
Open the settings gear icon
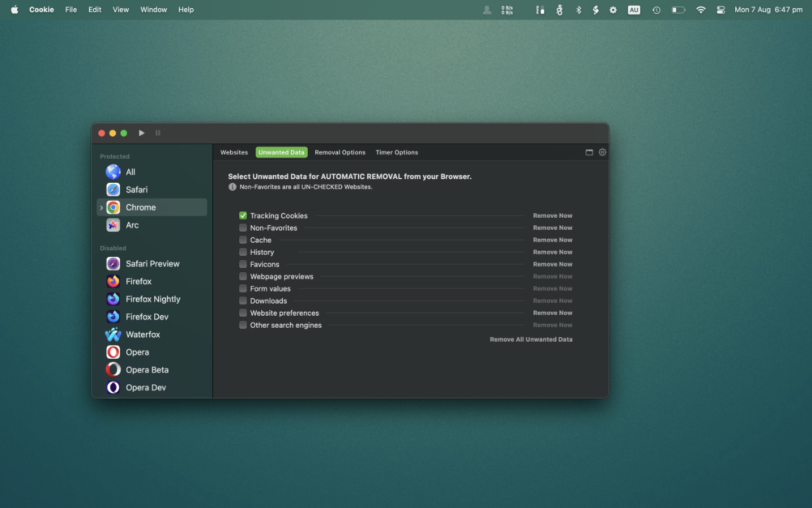coord(603,152)
